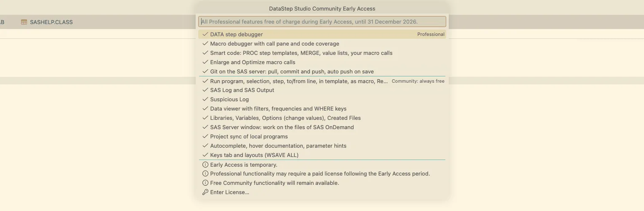644x211 pixels.
Task: Click checkmark next to Data viewer
Action: [x=205, y=108]
